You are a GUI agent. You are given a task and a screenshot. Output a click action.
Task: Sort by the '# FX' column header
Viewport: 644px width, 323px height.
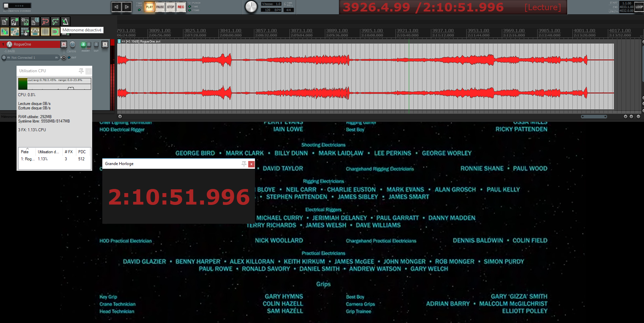(69, 152)
